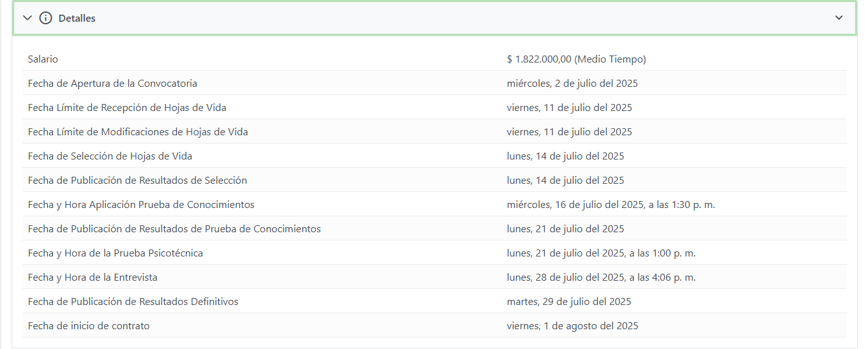Select Publicación de Resultados de Prueba de Conocimientos
The height and width of the screenshot is (349, 868).
[174, 229]
